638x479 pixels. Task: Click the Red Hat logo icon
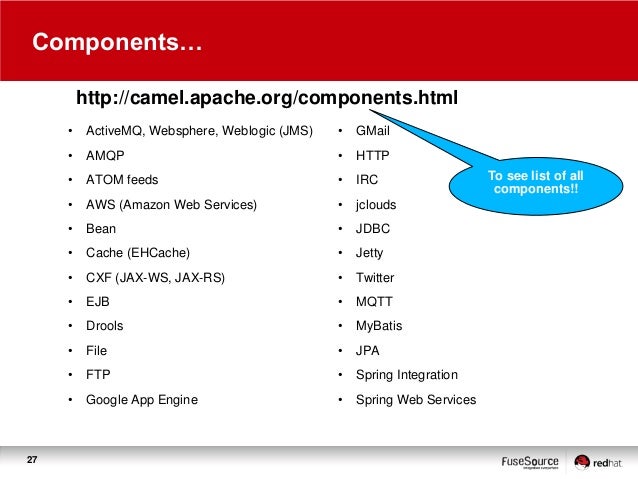[582, 462]
